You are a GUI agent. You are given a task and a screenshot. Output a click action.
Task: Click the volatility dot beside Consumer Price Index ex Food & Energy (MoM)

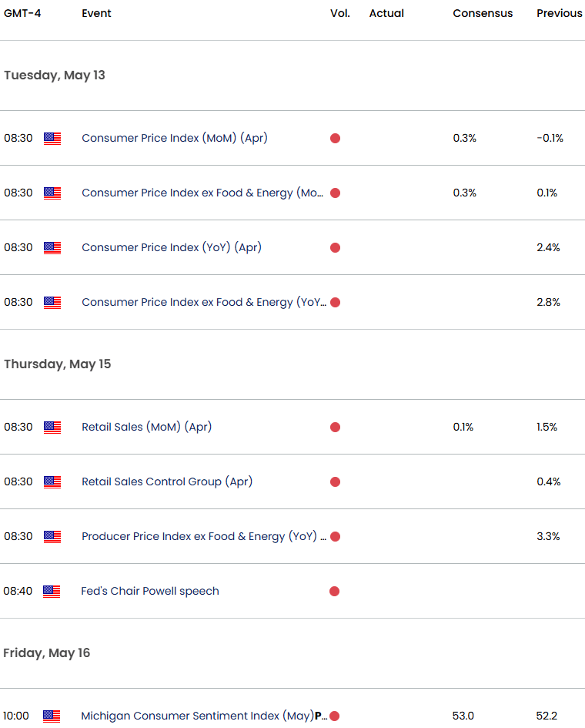click(335, 193)
